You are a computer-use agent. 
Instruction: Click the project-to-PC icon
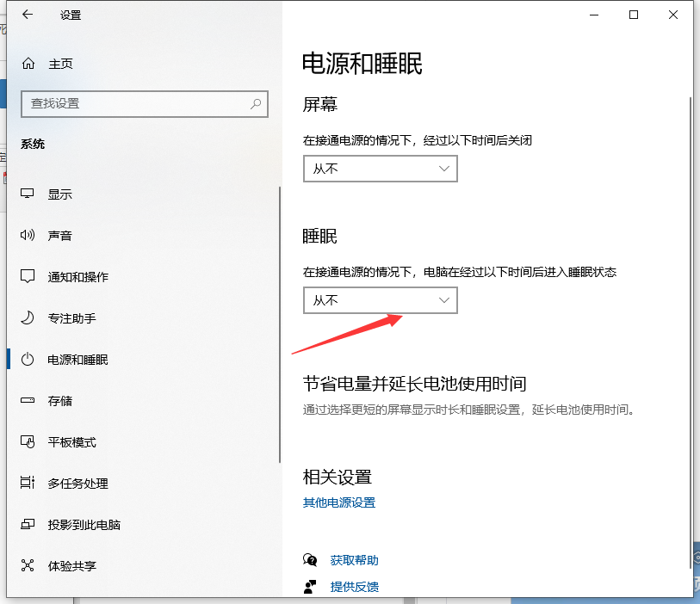click(28, 525)
